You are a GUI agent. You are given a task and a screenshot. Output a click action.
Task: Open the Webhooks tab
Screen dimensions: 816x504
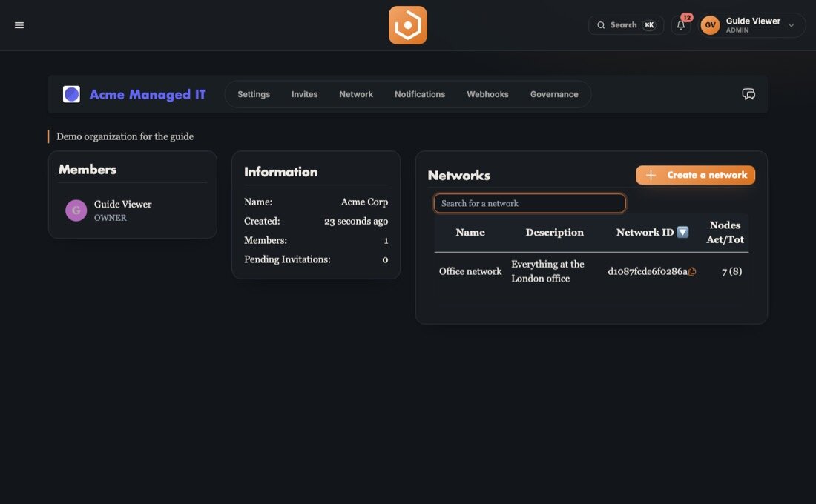tap(487, 94)
